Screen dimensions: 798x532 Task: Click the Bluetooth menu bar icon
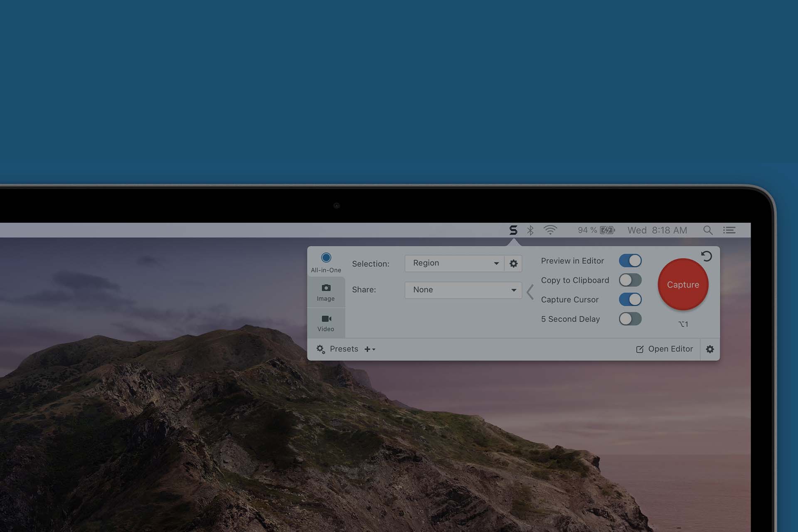[x=530, y=230]
